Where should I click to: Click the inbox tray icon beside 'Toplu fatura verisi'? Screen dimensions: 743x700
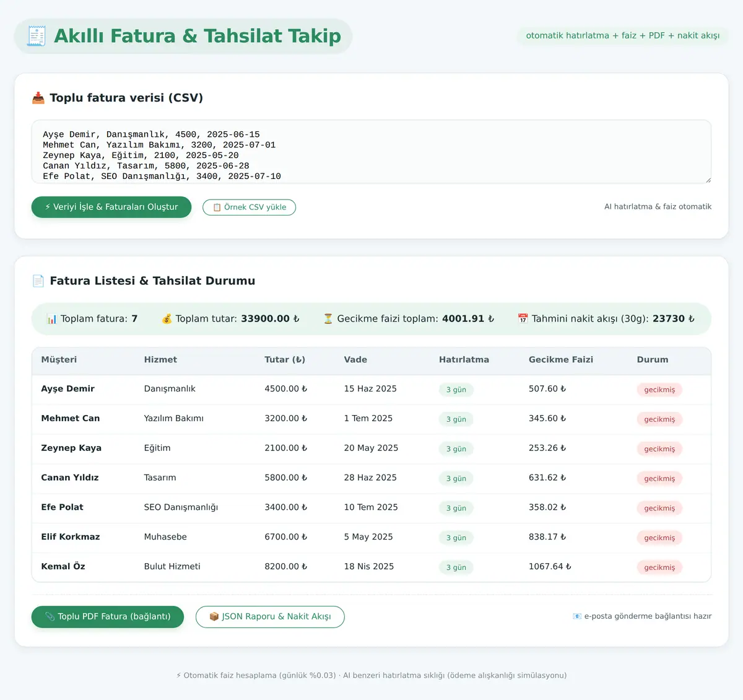click(38, 98)
